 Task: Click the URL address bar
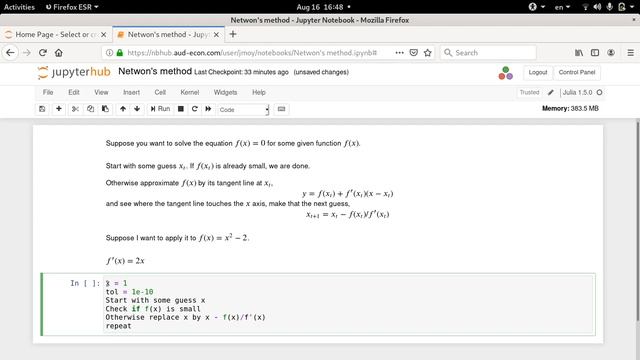pyautogui.click(x=253, y=53)
